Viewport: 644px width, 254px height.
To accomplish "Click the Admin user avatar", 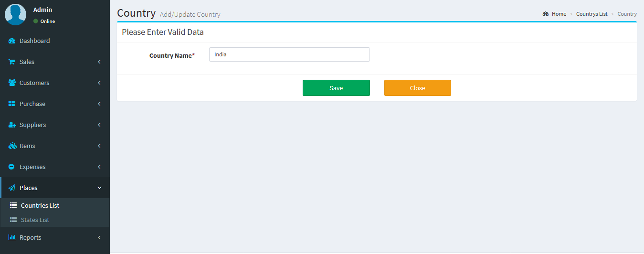I will coord(15,14).
